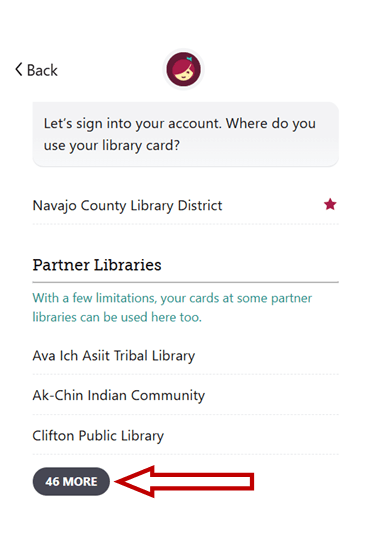Click the back chevron arrow icon
365x540 pixels.
pyautogui.click(x=19, y=70)
